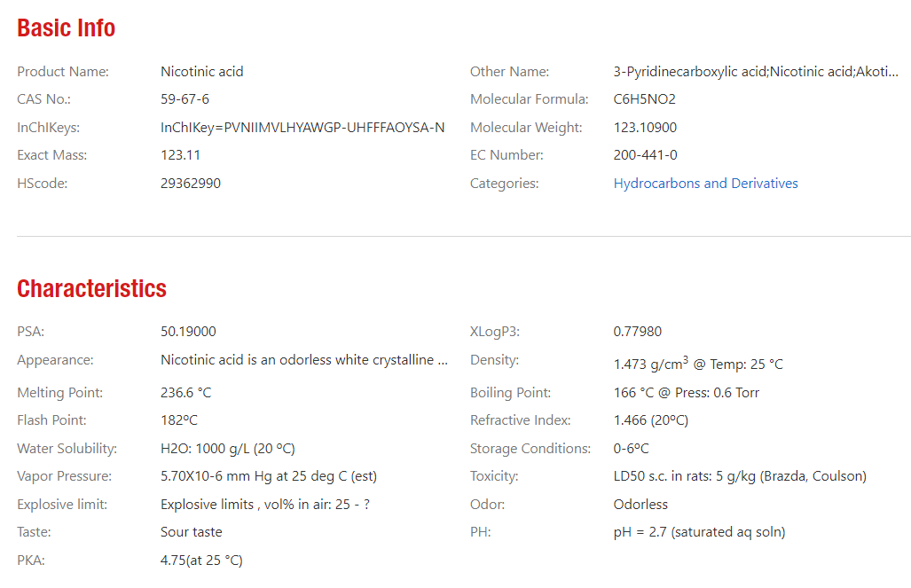Select the EC Number 200-441-0
The width and height of the screenshot is (911, 588).
(645, 155)
